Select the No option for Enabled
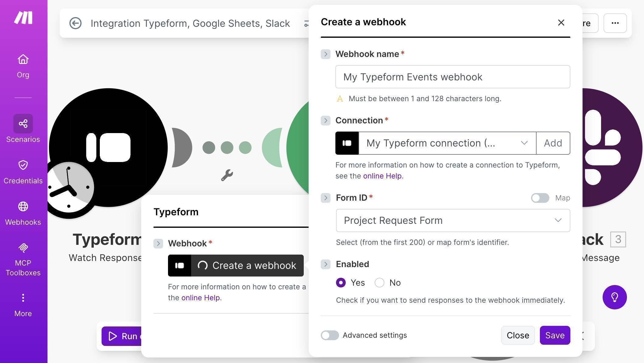This screenshot has height=363, width=644. pos(380,283)
